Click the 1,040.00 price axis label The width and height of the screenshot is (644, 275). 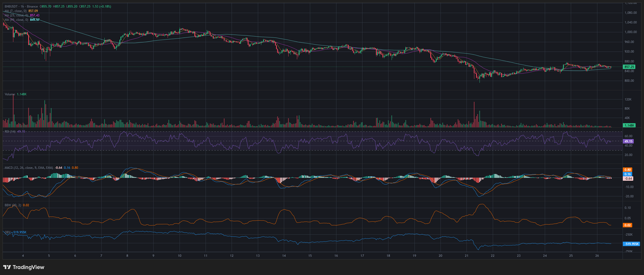pyautogui.click(x=630, y=22)
